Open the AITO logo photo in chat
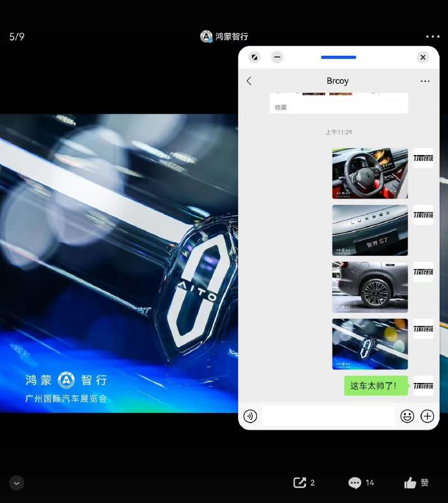Image resolution: width=448 pixels, height=503 pixels. click(x=370, y=344)
